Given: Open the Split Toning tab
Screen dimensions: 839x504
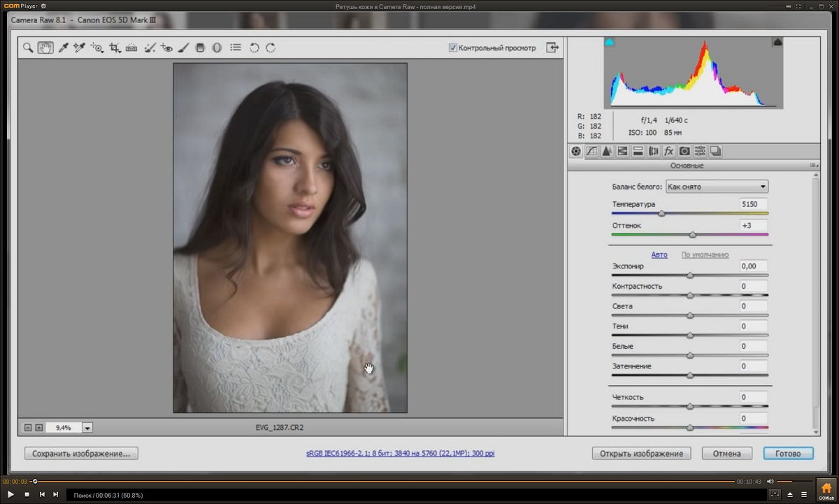Looking at the screenshot, I should (x=638, y=151).
